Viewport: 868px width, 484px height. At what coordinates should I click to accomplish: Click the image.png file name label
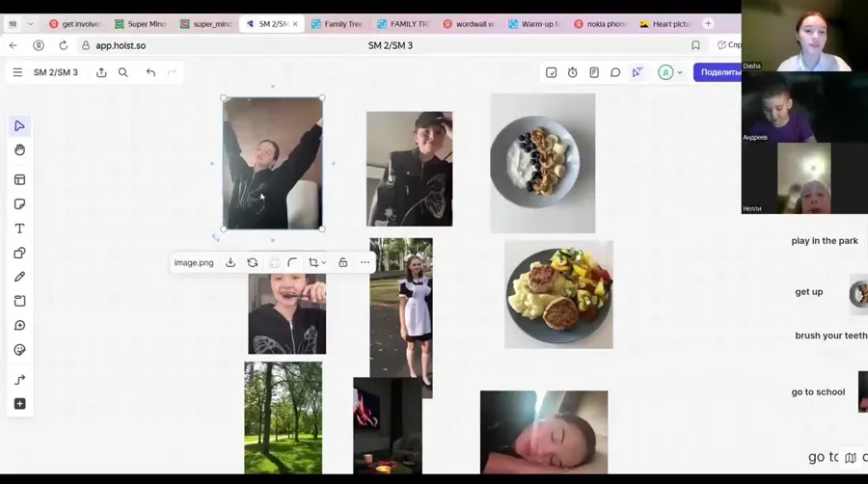pos(194,263)
